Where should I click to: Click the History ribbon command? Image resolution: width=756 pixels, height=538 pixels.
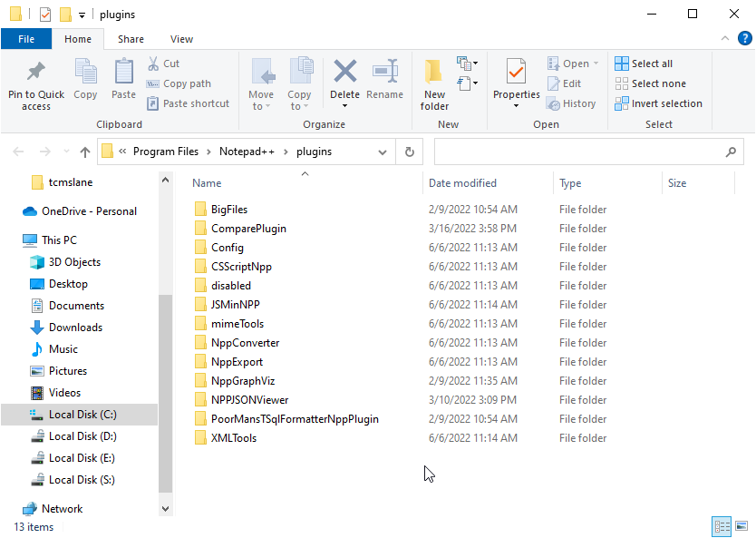coord(571,103)
